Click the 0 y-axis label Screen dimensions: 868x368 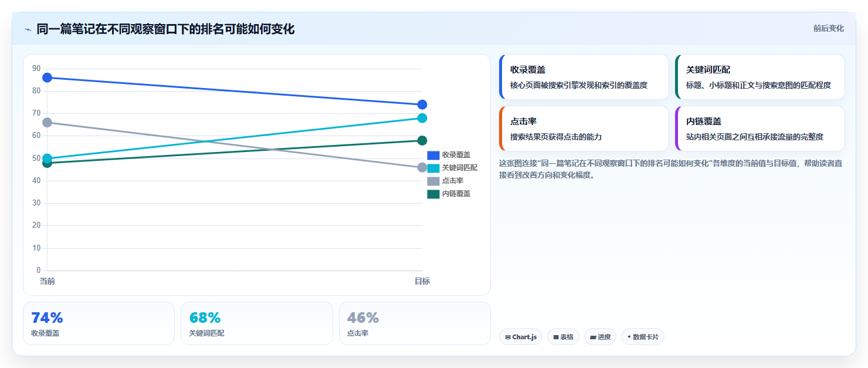click(39, 271)
